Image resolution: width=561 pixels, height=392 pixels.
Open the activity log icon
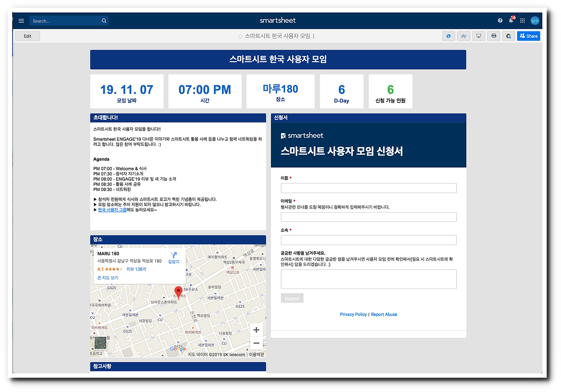(464, 36)
